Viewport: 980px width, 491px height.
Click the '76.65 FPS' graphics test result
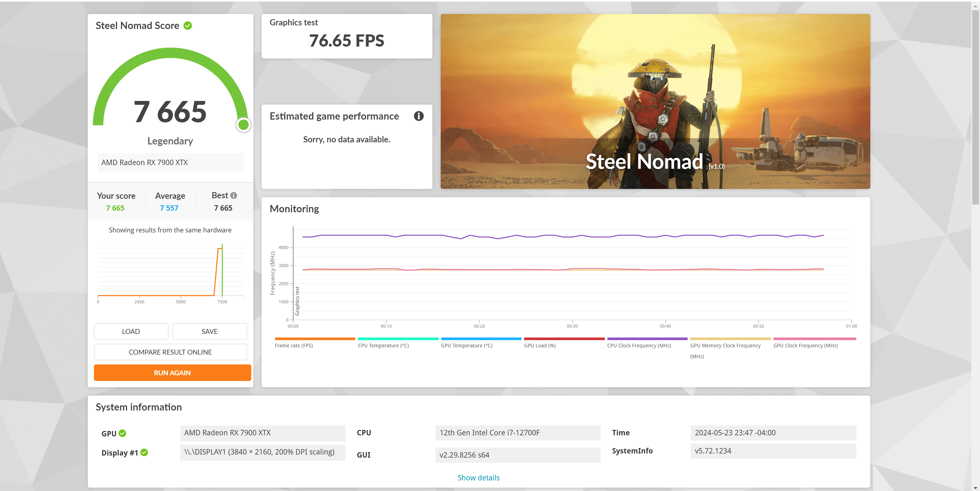click(x=347, y=41)
